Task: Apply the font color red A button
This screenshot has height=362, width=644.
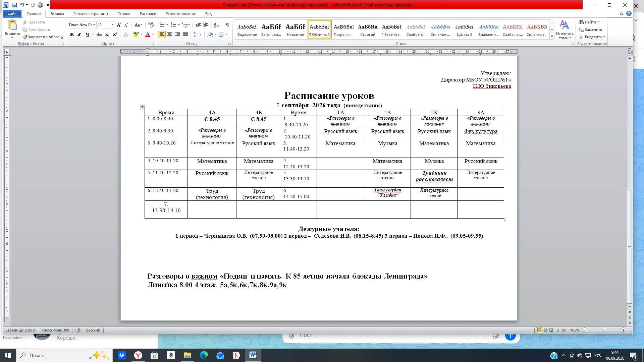Action: (147, 35)
